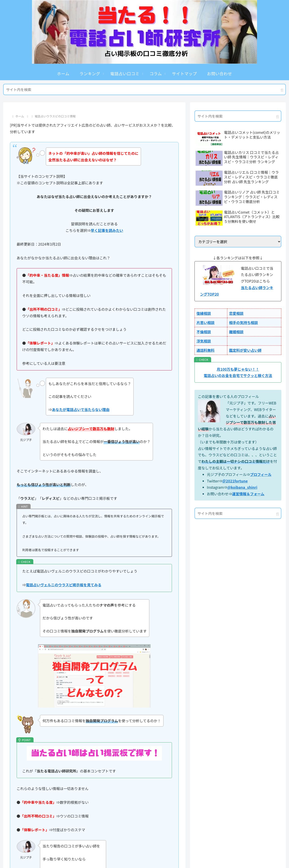The height and width of the screenshot is (868, 289).
Task: Click the top full-width site search field
Action: tap(144, 90)
